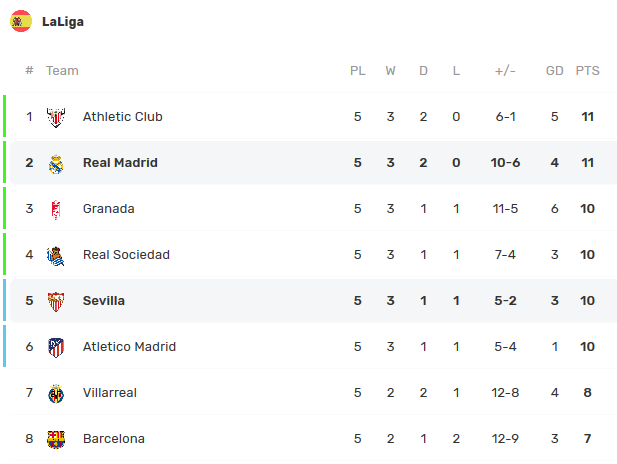Open the LaLiga league title
This screenshot has width=617, height=464.
tap(63, 21)
